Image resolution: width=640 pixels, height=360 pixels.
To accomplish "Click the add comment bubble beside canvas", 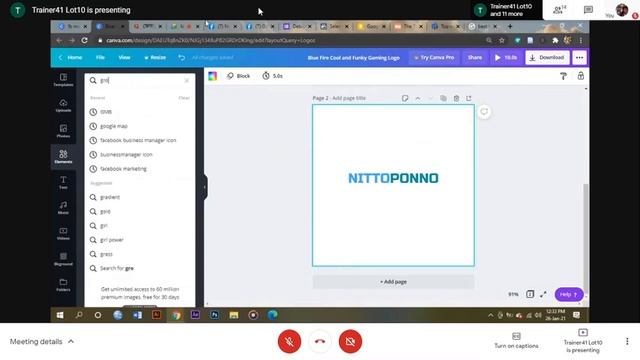I will (484, 112).
